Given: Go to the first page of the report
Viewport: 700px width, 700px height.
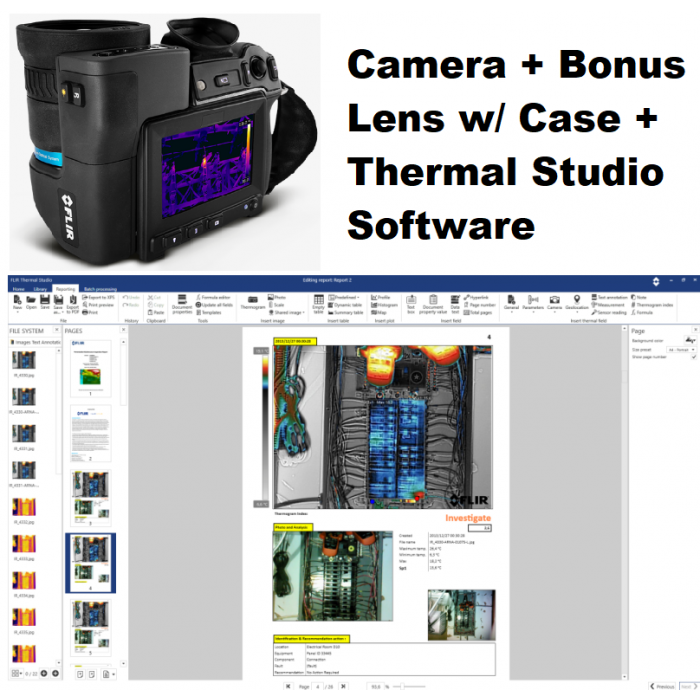Looking at the screenshot, I should coord(288,686).
